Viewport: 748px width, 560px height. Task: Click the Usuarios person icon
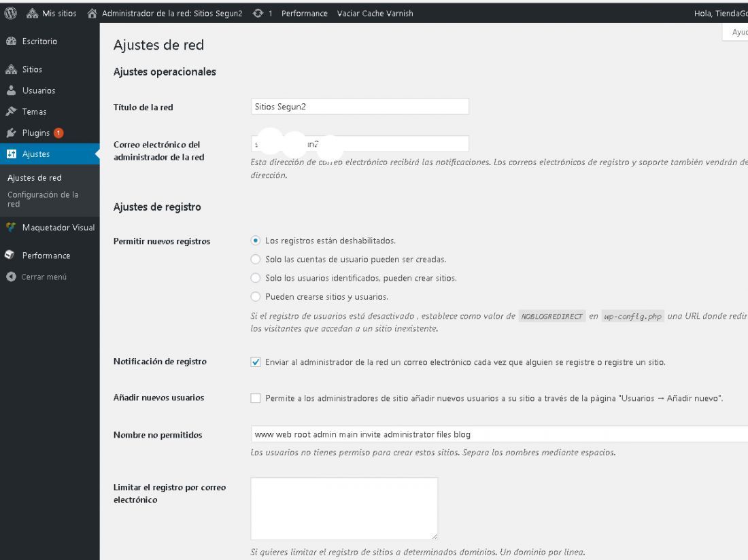coord(11,90)
